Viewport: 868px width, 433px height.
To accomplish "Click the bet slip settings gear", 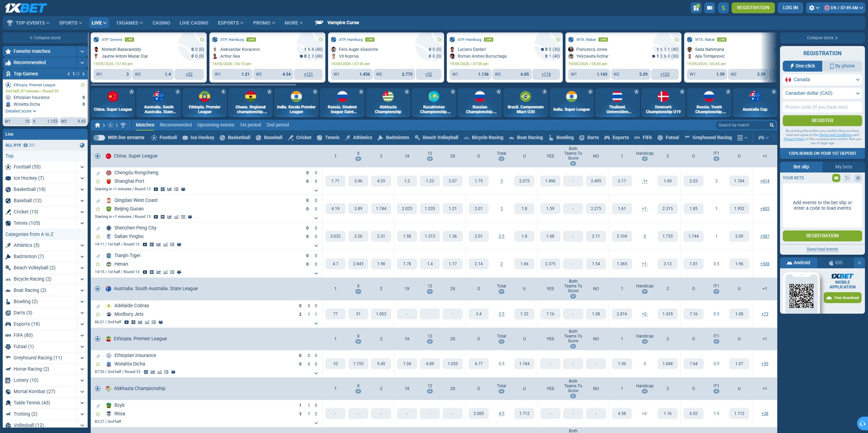I will tap(858, 178).
